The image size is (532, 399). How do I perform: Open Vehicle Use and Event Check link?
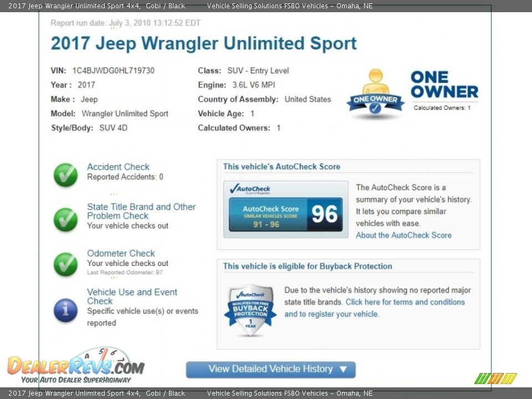[x=132, y=296]
